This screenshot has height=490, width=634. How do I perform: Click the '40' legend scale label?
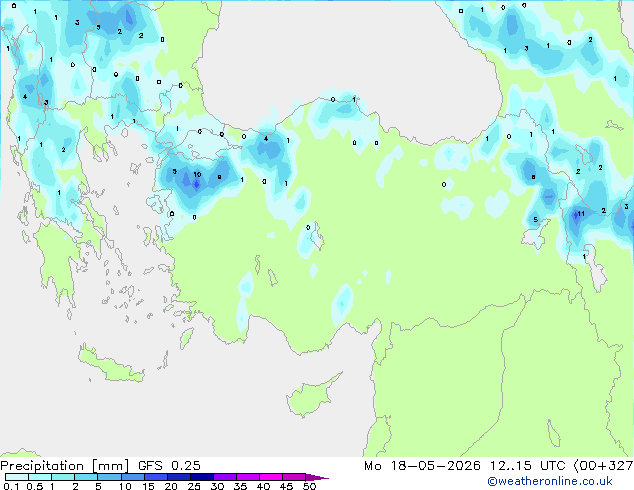263,486
